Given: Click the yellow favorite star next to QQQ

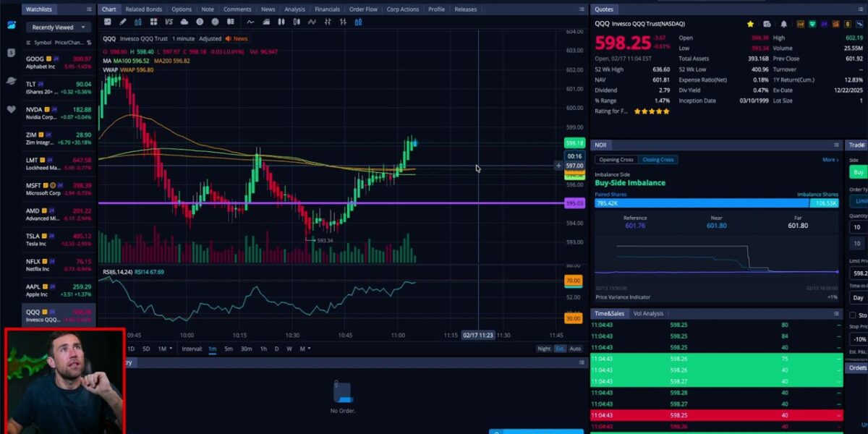Looking at the screenshot, I should click(x=751, y=24).
